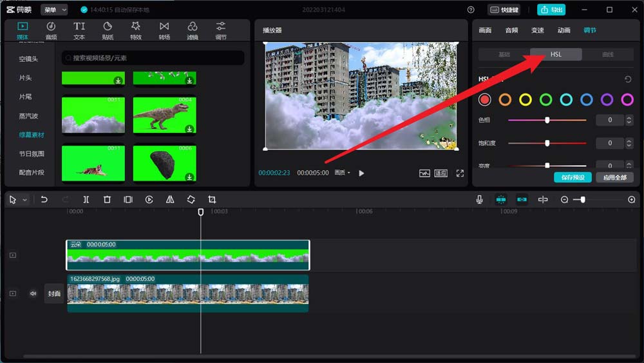The image size is (644, 363).
Task: Toggle the linkage icon in timeline toolbar
Action: pos(522,199)
